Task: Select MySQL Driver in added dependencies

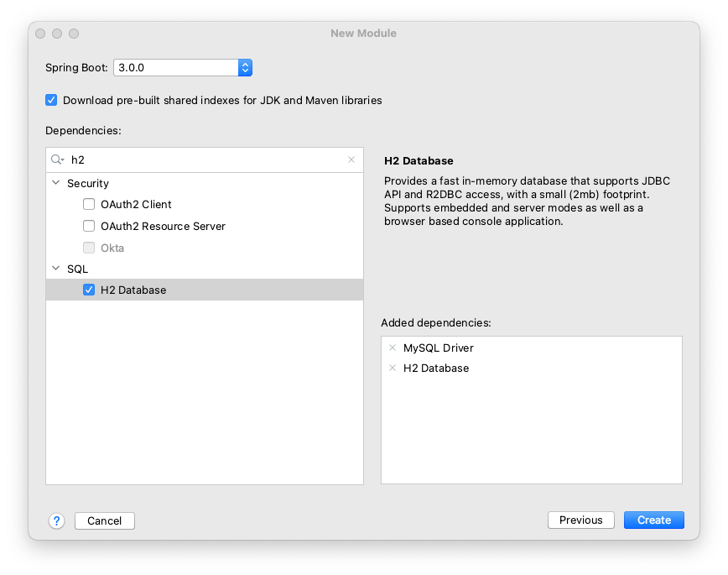Action: coord(439,348)
